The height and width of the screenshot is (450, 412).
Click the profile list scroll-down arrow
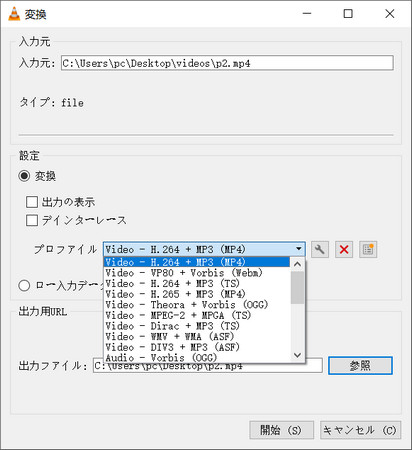tap(297, 355)
